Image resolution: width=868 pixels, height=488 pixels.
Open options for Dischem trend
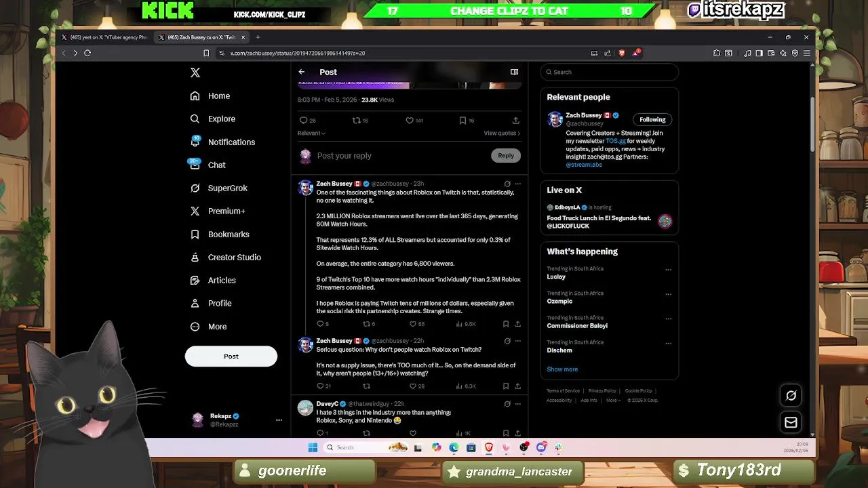668,344
